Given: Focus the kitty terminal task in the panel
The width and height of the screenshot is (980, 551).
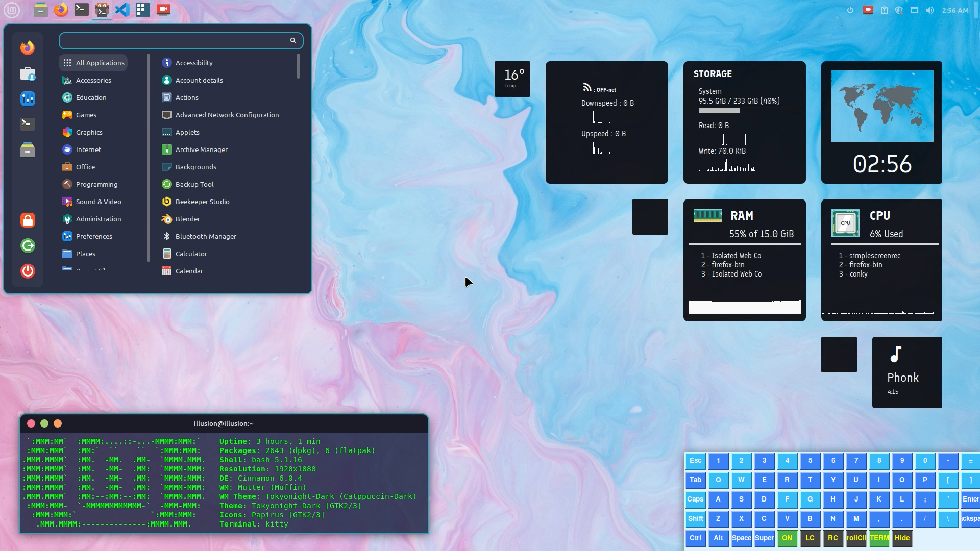Looking at the screenshot, I should (x=102, y=10).
